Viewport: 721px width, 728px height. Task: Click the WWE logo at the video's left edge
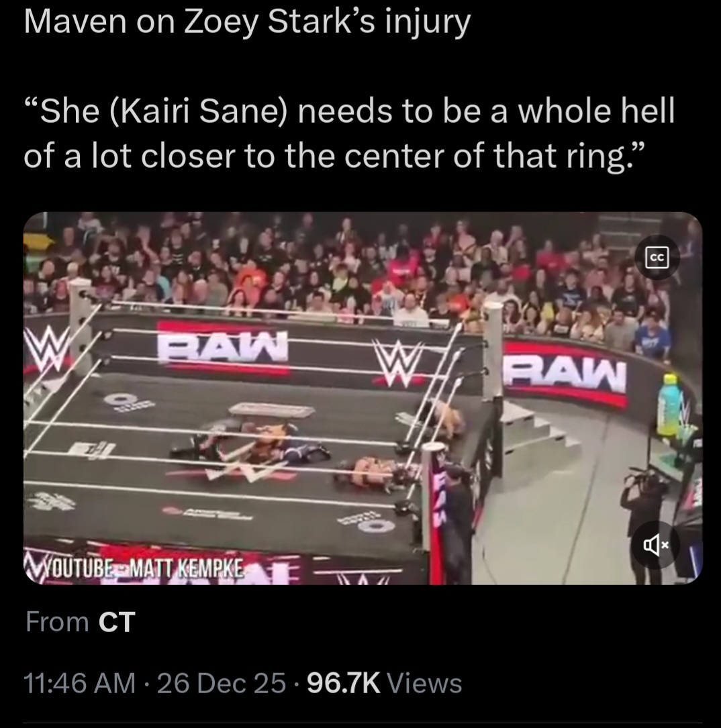45,349
